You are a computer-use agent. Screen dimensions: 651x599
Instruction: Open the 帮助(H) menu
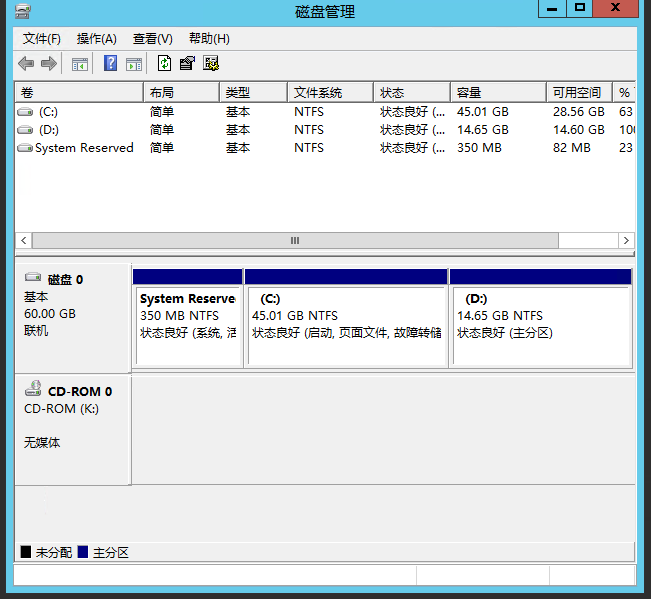208,39
